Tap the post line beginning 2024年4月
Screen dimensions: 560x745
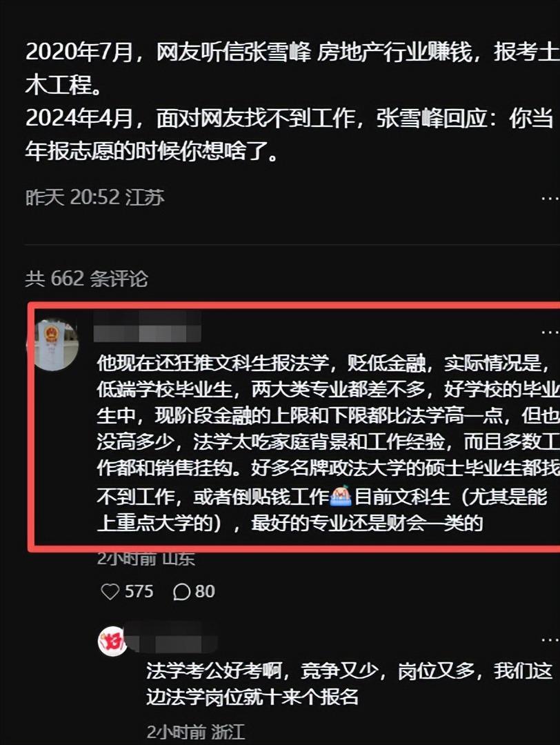point(289,135)
